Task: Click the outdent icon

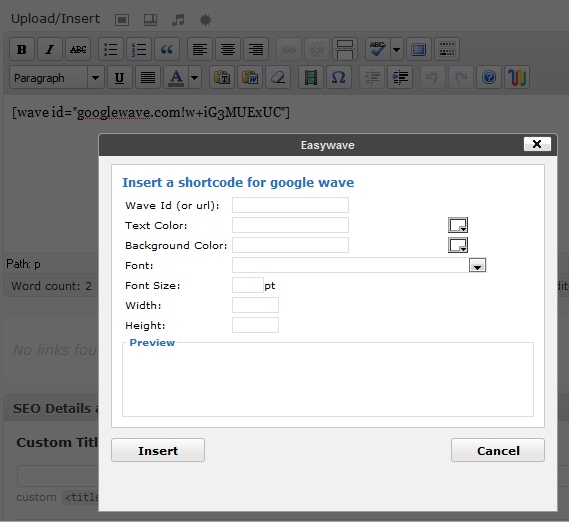Action: [x=372, y=77]
